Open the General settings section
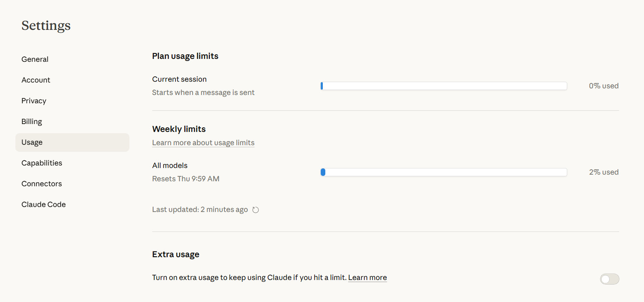The width and height of the screenshot is (644, 302). (x=35, y=59)
